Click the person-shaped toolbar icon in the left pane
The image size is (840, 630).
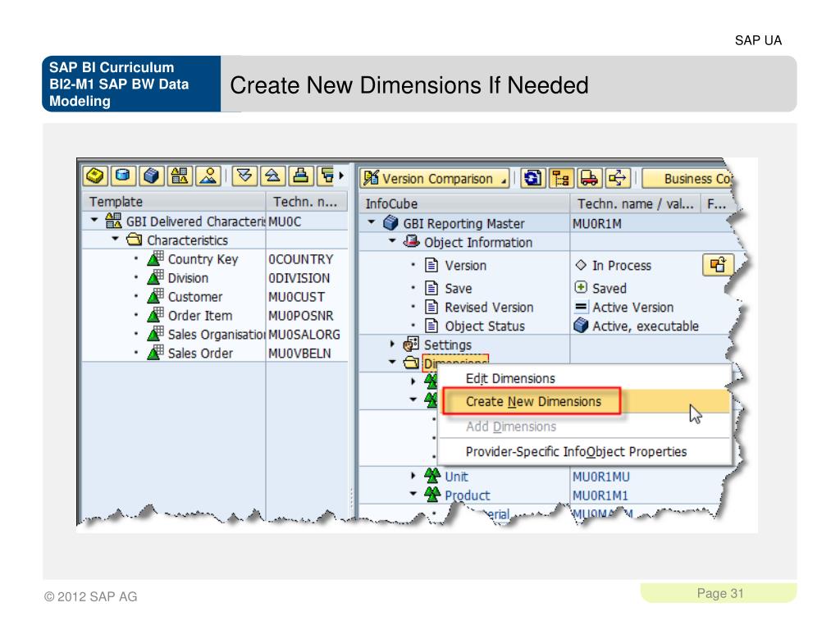click(208, 176)
